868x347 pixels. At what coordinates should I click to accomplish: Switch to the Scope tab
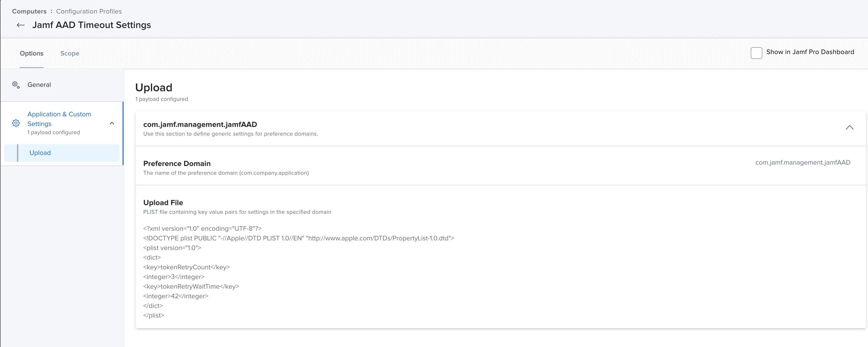[x=70, y=54]
